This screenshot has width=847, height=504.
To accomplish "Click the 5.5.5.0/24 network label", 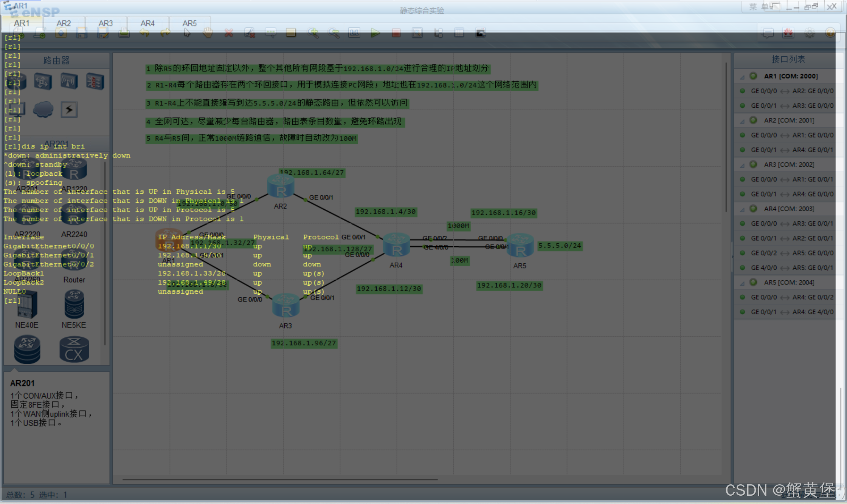I will (x=560, y=246).
